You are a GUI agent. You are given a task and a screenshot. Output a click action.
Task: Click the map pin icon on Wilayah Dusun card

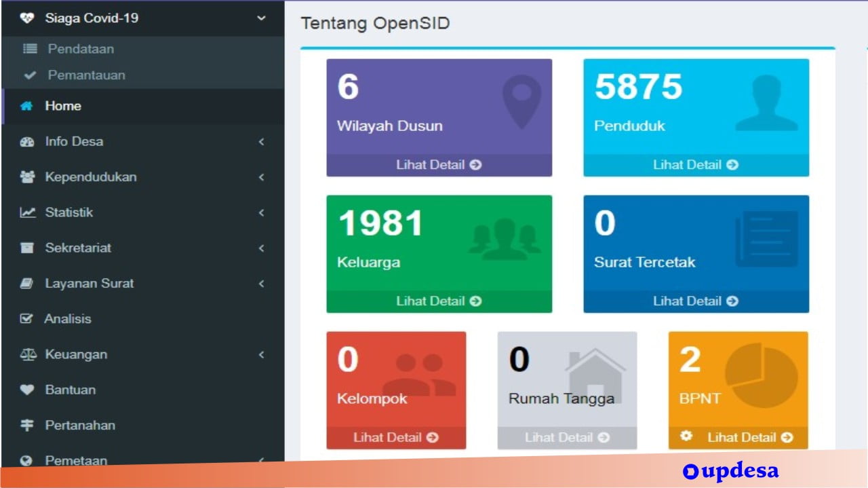click(521, 101)
